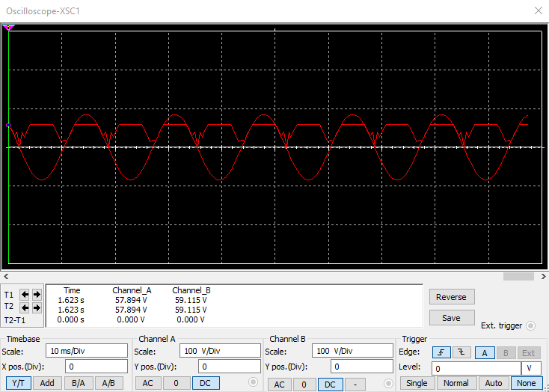Switch timebase to B/A mode
This screenshot has height=392, width=549.
[79, 383]
